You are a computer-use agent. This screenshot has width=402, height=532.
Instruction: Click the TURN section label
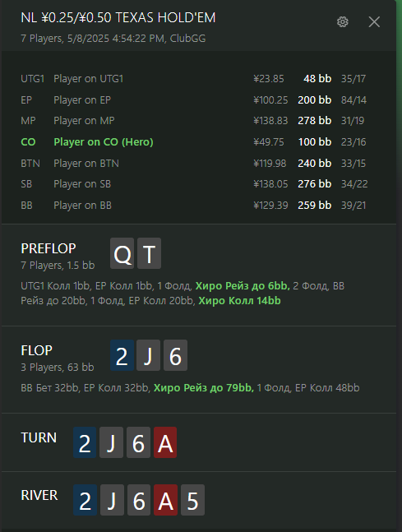[x=39, y=437]
